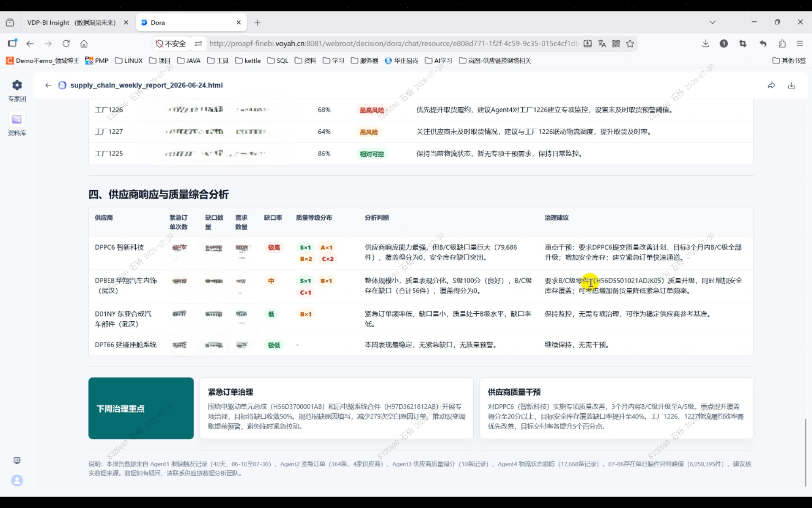Open the LINUX bookmarks folder
The image size is (812, 508).
[129, 61]
